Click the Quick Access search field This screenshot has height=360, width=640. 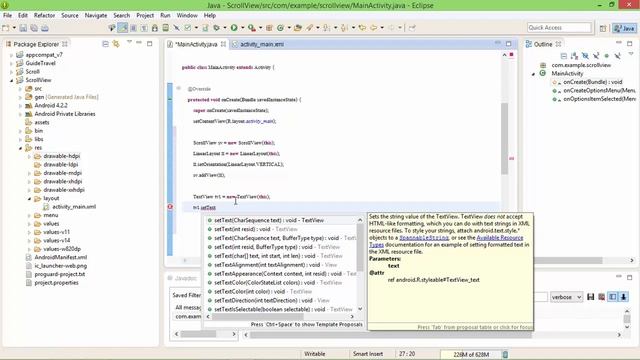click(x=559, y=27)
